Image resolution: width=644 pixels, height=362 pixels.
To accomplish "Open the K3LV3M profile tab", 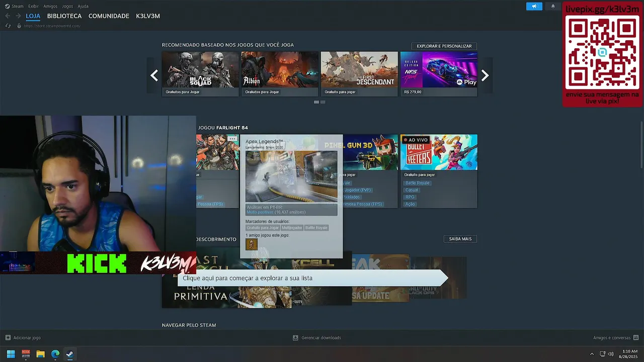I will pos(148,16).
